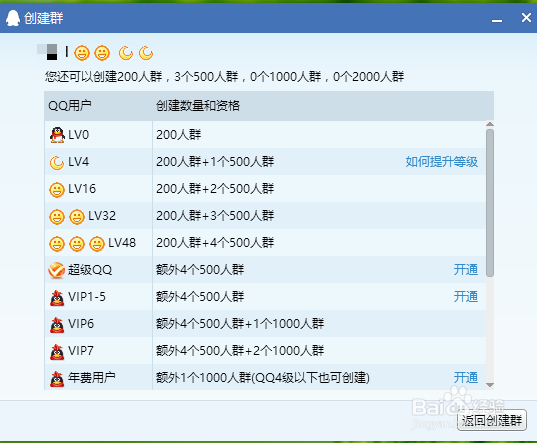Close the 创建群 window
This screenshot has width=537, height=443.
pos(526,17)
